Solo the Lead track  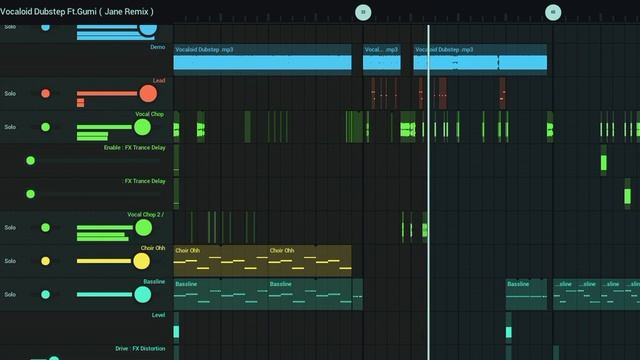[10, 93]
